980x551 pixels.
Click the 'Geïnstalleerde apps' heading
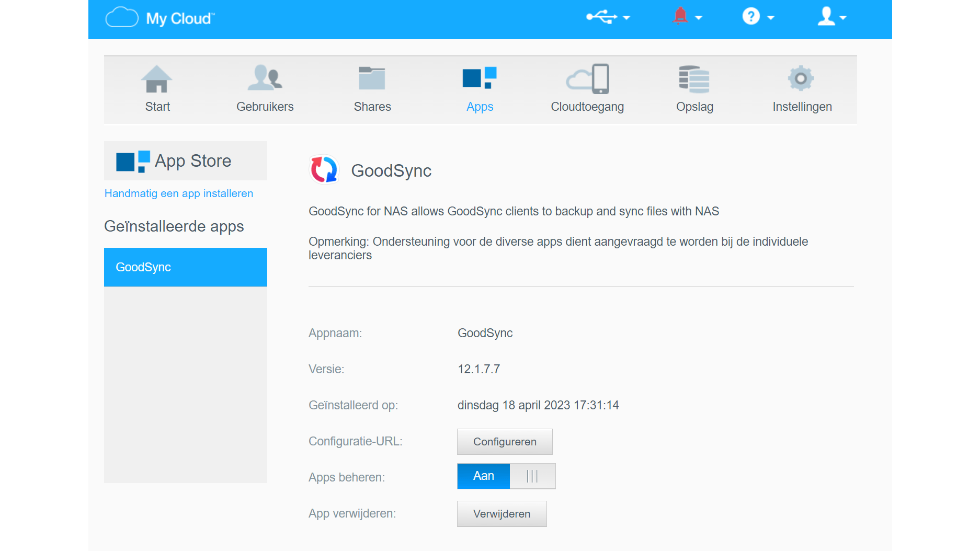(174, 226)
